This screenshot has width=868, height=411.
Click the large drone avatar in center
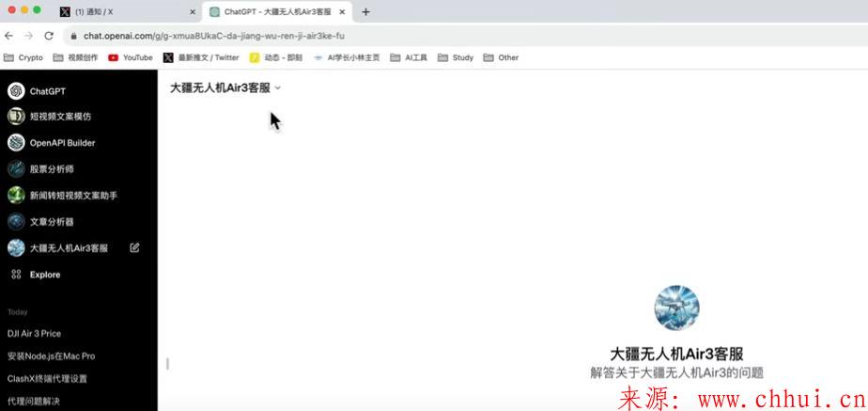676,308
